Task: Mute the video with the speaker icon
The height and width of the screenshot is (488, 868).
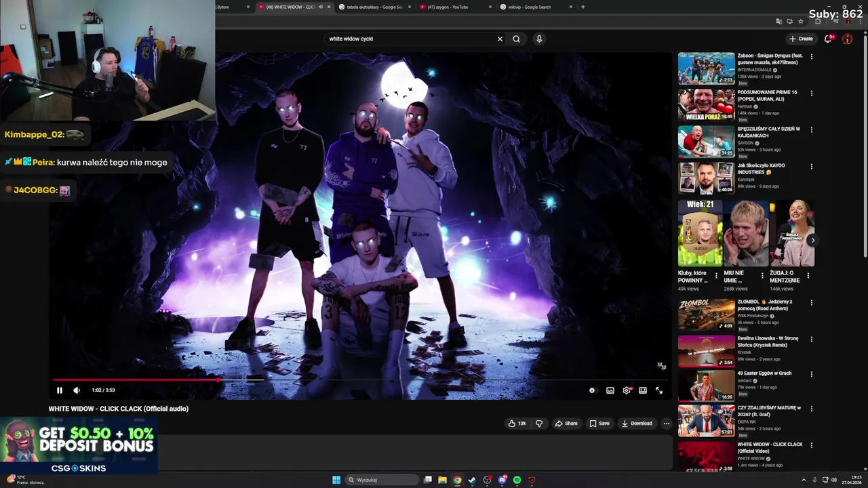Action: [x=77, y=390]
